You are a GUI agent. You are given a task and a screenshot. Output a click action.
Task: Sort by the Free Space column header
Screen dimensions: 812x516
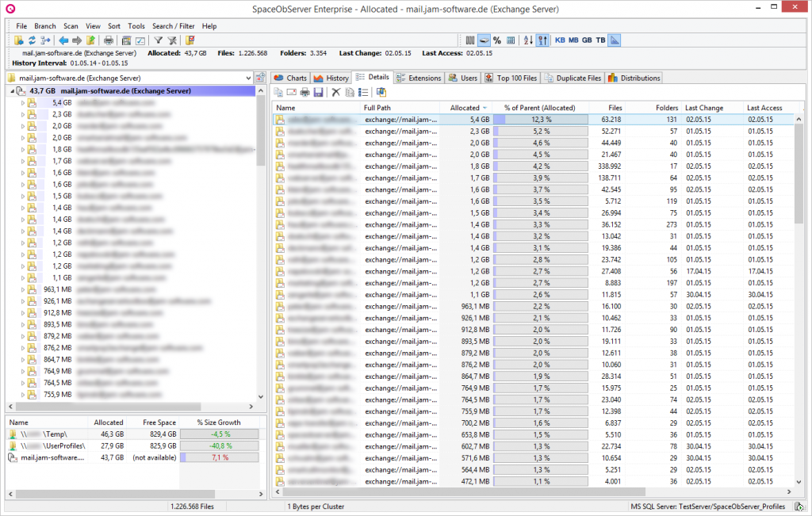(153, 422)
